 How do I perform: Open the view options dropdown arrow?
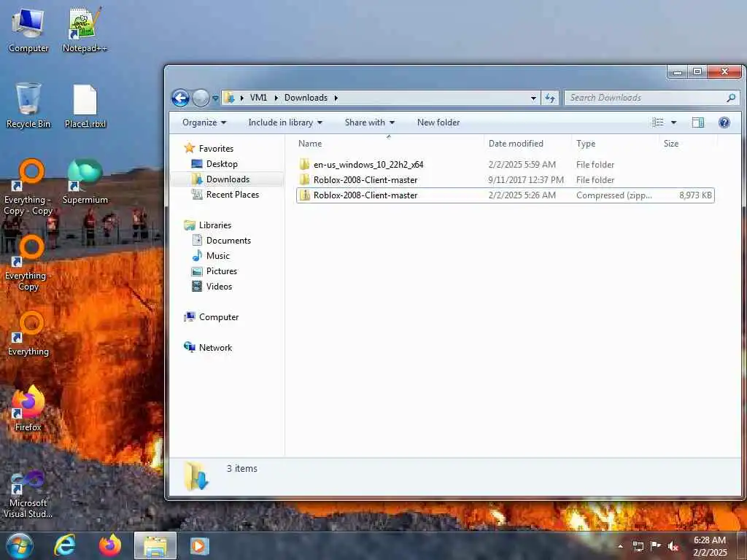673,122
